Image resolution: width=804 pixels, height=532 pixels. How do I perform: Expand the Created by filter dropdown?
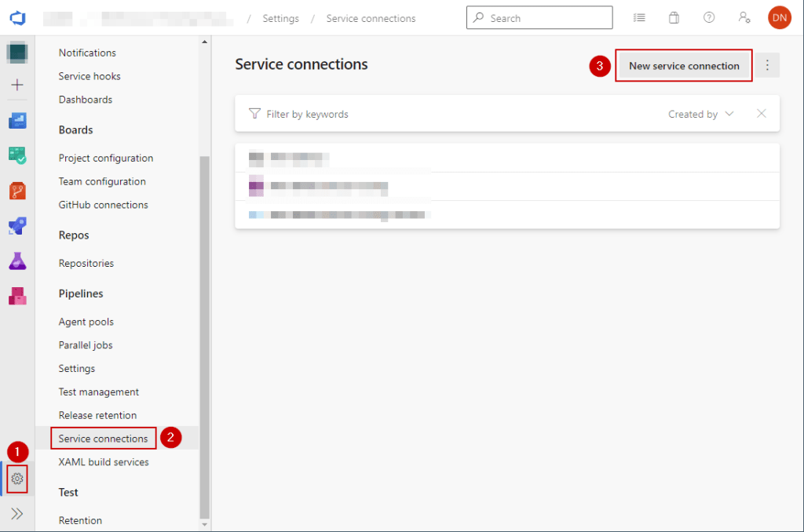click(700, 114)
